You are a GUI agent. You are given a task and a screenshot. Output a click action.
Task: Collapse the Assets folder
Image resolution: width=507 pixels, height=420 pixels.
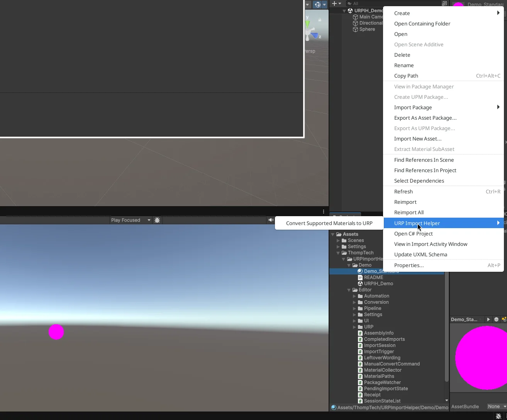pos(332,234)
